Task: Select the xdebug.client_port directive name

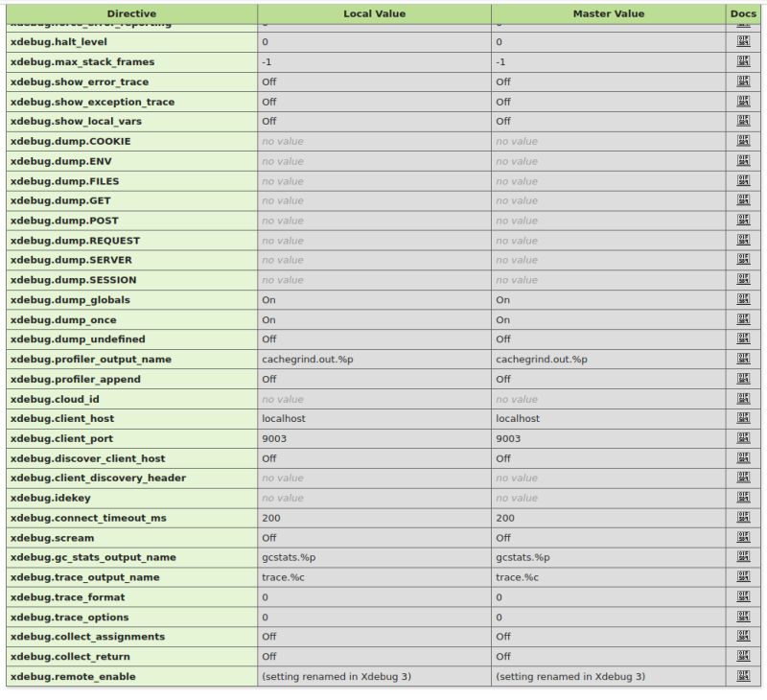Action: click(x=61, y=439)
